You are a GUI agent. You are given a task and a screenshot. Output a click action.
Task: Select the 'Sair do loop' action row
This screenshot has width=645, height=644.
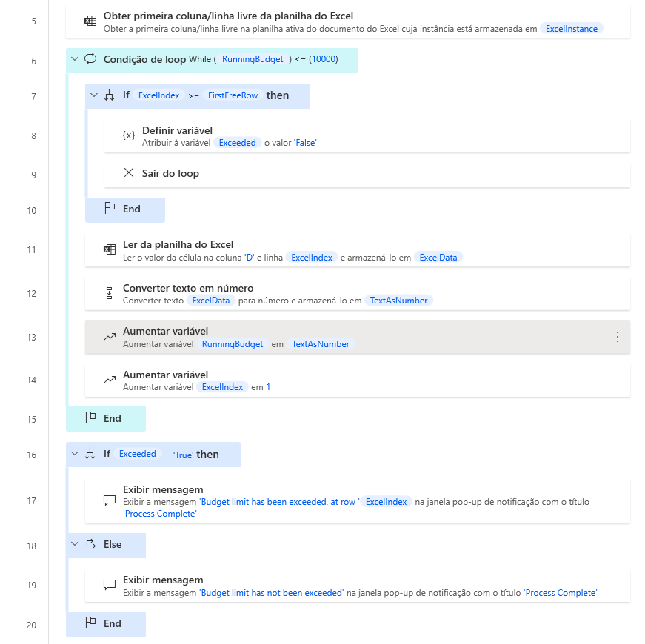[x=296, y=174]
